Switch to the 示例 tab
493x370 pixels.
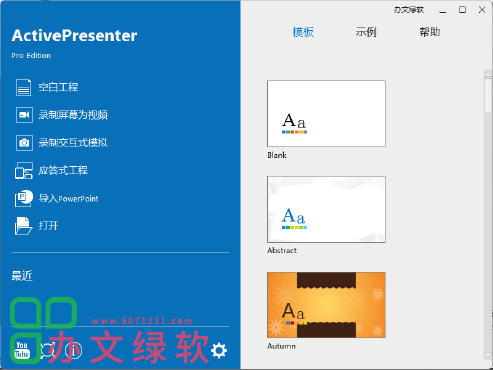pos(366,32)
